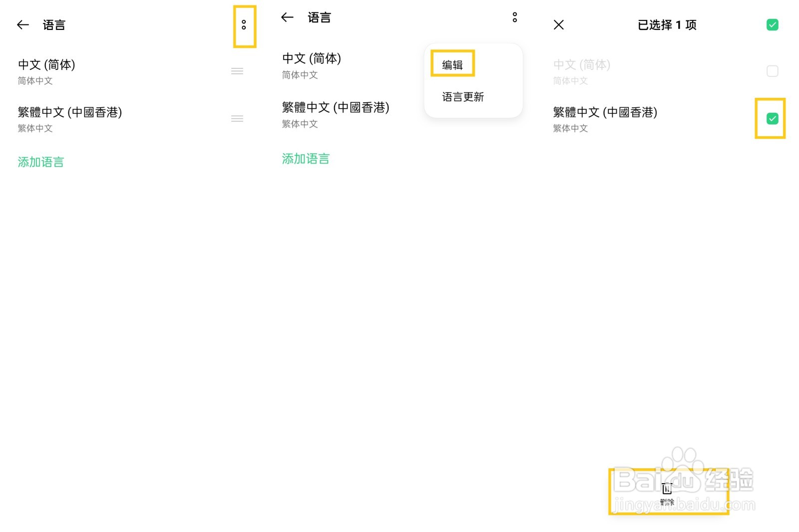This screenshot has height=532, width=799.
Task: Tap the drag handle beside 繁體中文 (中國香港)
Action: (237, 118)
